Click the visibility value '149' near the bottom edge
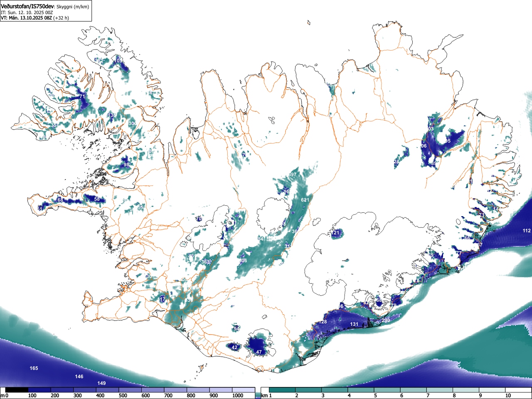The width and height of the screenshot is (532, 399). [101, 383]
